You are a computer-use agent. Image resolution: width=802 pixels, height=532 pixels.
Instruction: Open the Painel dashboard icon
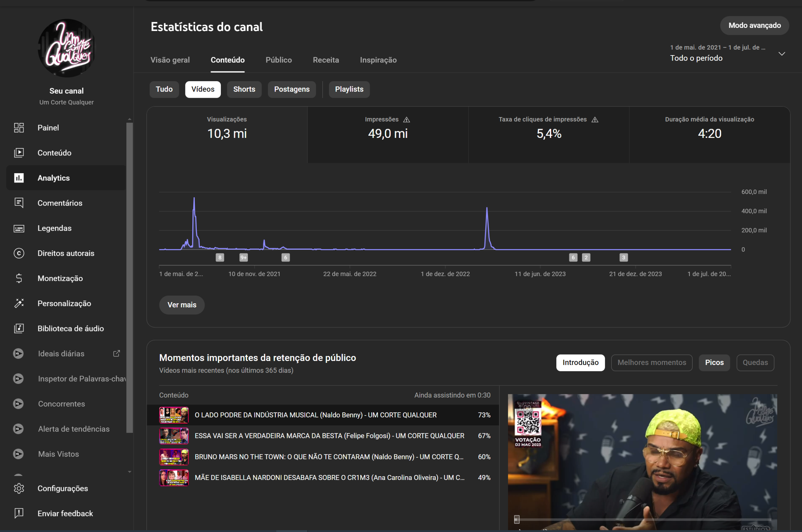(19, 128)
